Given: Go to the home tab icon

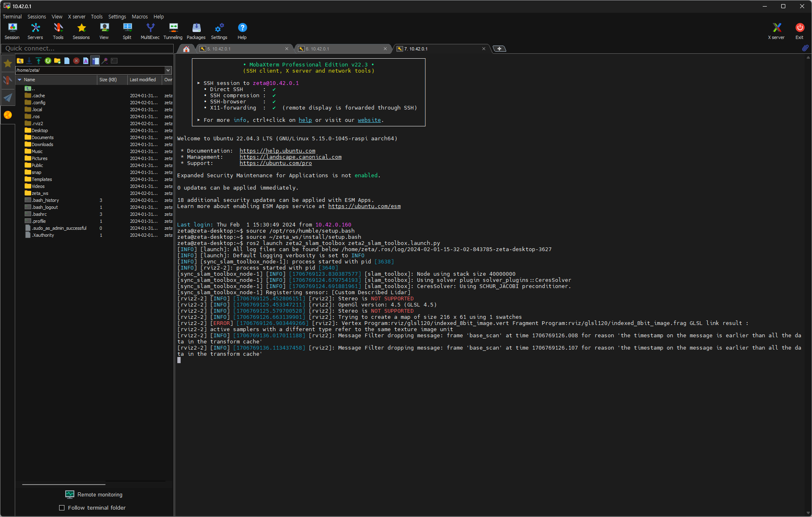Looking at the screenshot, I should 186,49.
